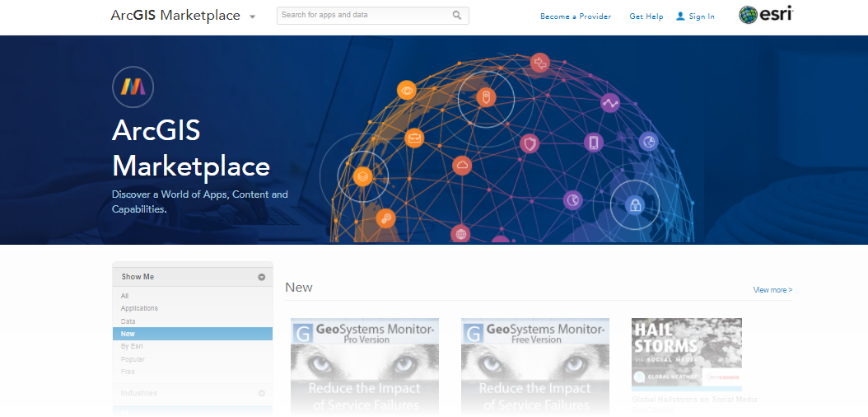This screenshot has width=868, height=417.
Task: Click the search magnifier icon
Action: (x=457, y=15)
